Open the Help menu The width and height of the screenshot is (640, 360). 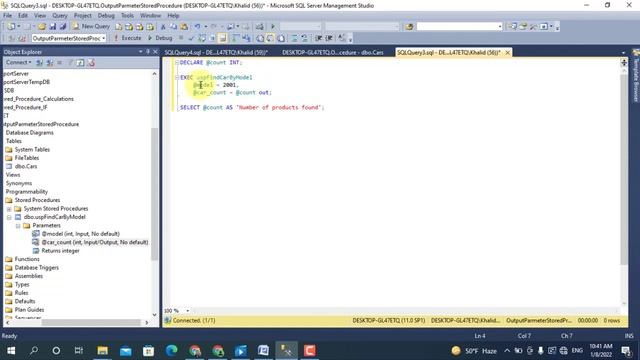click(x=173, y=16)
